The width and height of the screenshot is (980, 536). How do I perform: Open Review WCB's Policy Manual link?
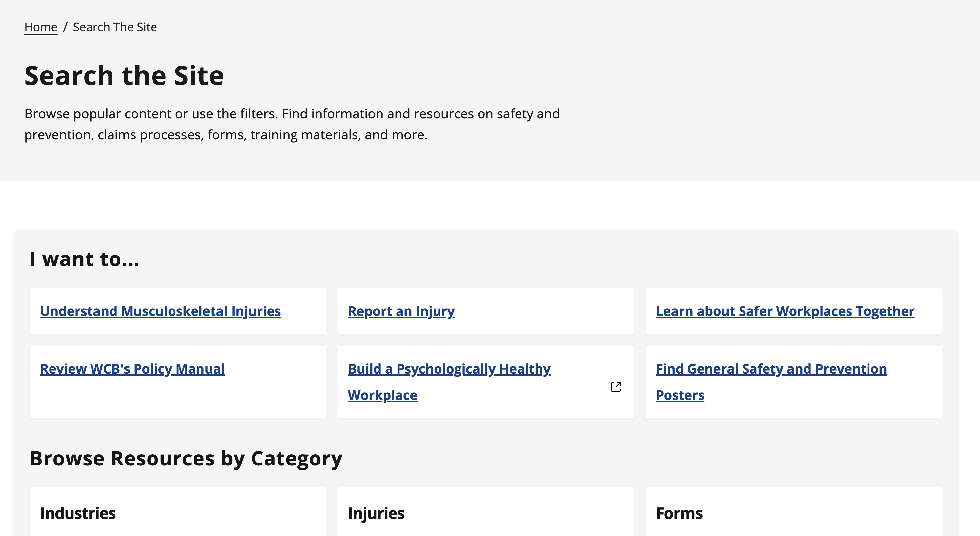click(x=133, y=369)
